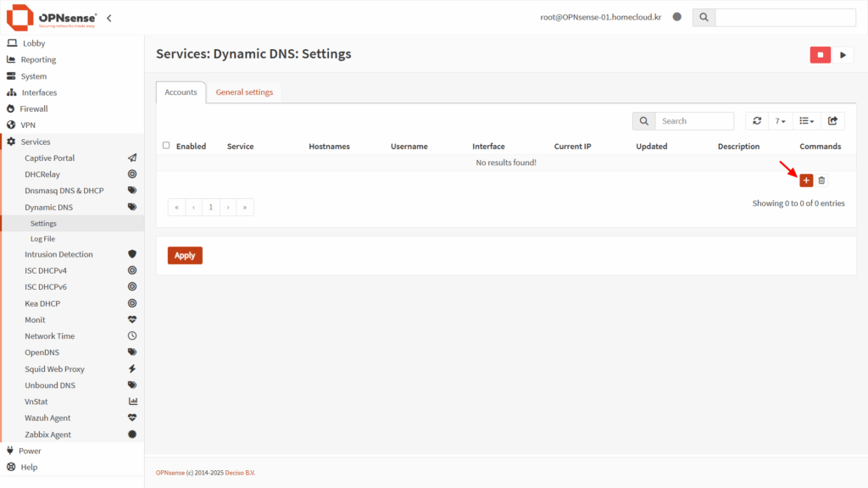Image resolution: width=868 pixels, height=488 pixels.
Task: Collapse the sidebar with the chevron icon
Action: (x=109, y=18)
